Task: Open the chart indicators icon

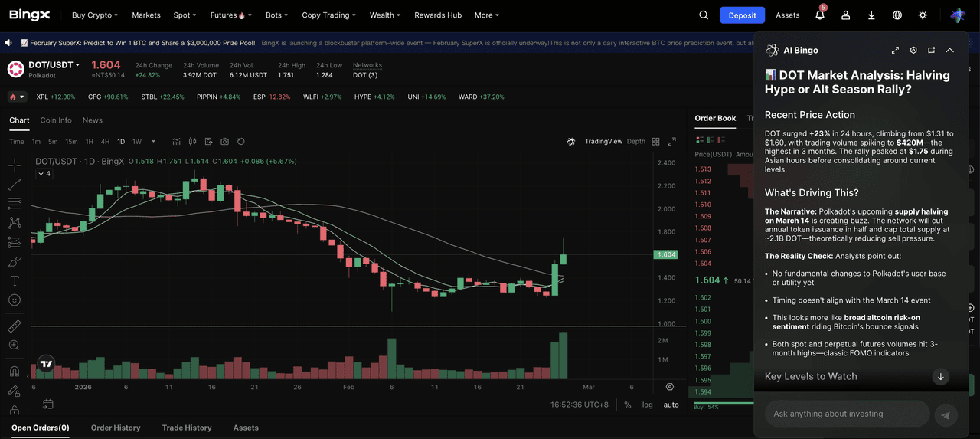Action: click(176, 142)
